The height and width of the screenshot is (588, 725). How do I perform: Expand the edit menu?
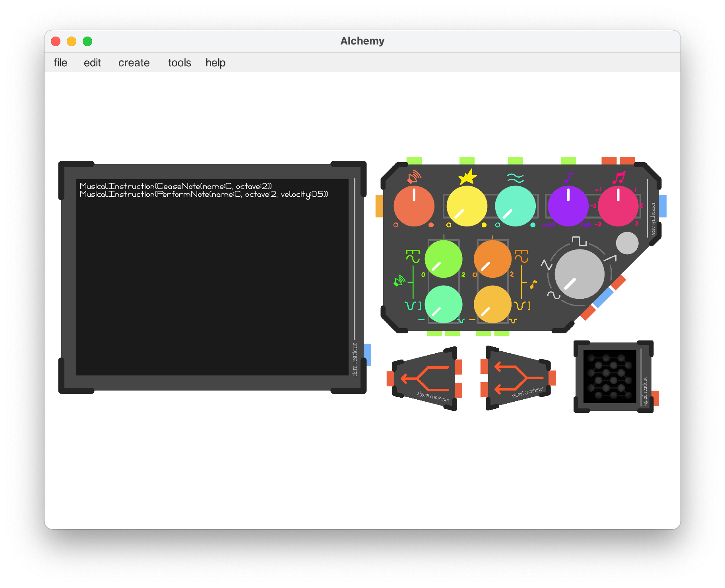pos(92,63)
